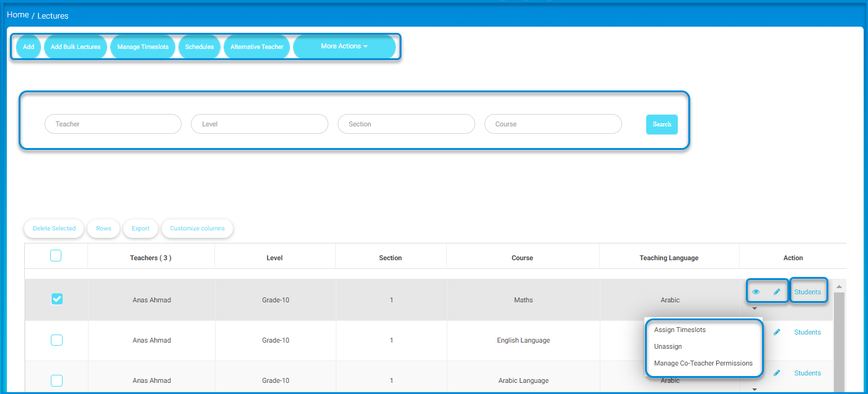868x394 pixels.
Task: Open the More Actions dropdown
Action: pos(344,46)
